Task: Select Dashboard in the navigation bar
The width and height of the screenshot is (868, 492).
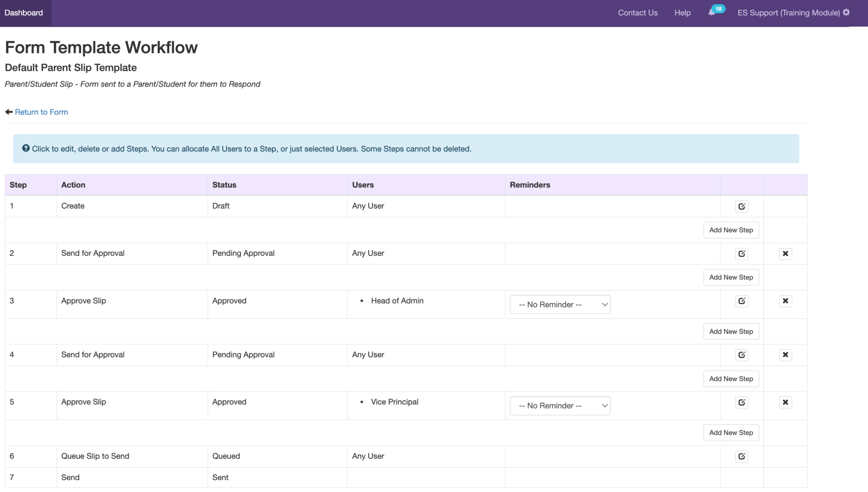Action: click(x=23, y=13)
